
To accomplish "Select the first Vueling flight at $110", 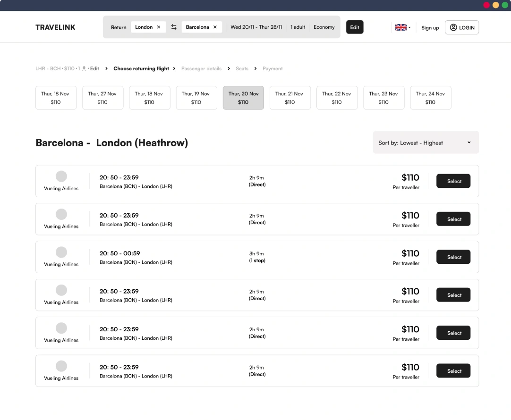I will pyautogui.click(x=453, y=181).
